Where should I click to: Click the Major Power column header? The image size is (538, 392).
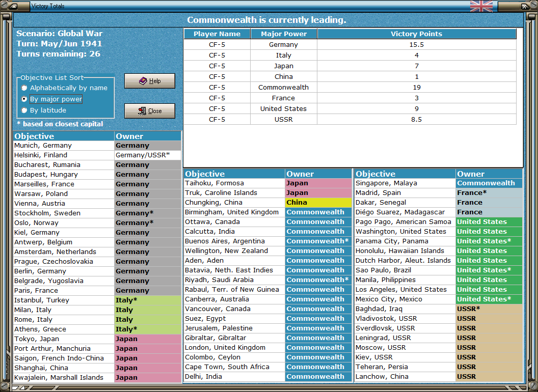pos(284,34)
